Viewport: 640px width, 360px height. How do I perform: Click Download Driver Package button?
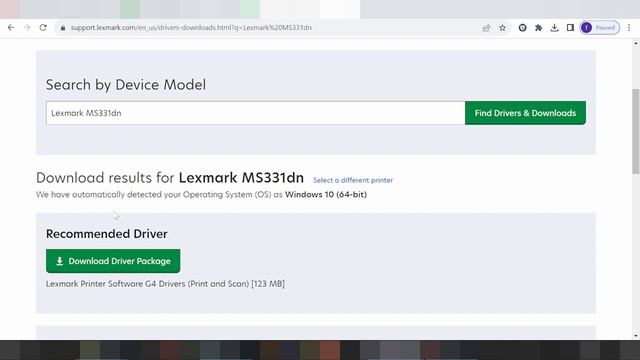[x=113, y=261]
